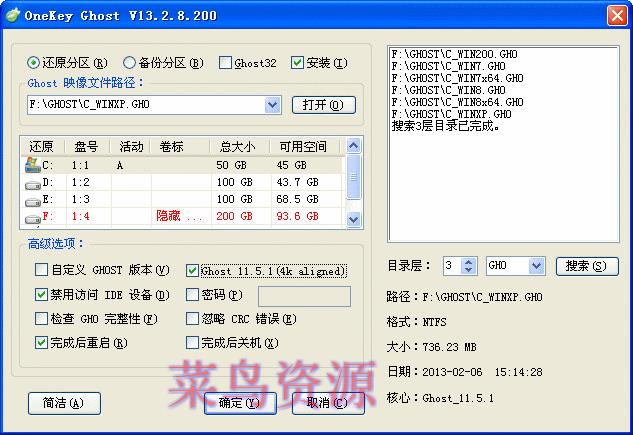Click the OneKey Ghost app icon in title bar

[x=12, y=15]
